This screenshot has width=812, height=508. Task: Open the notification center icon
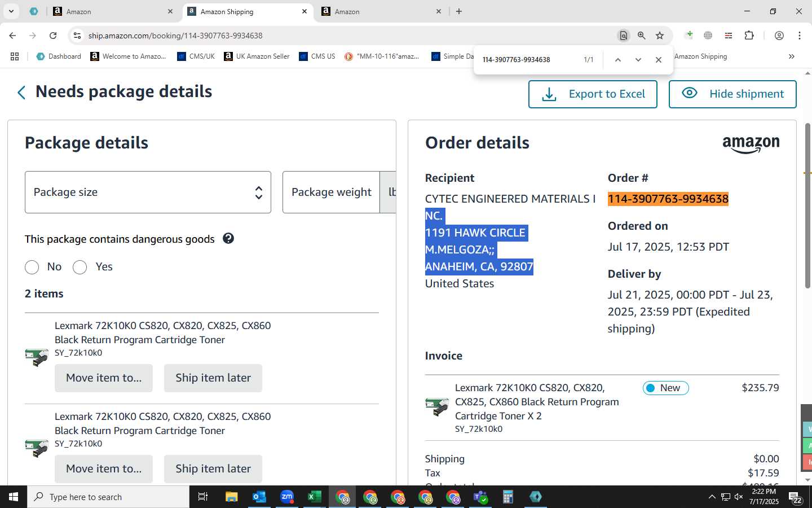796,497
